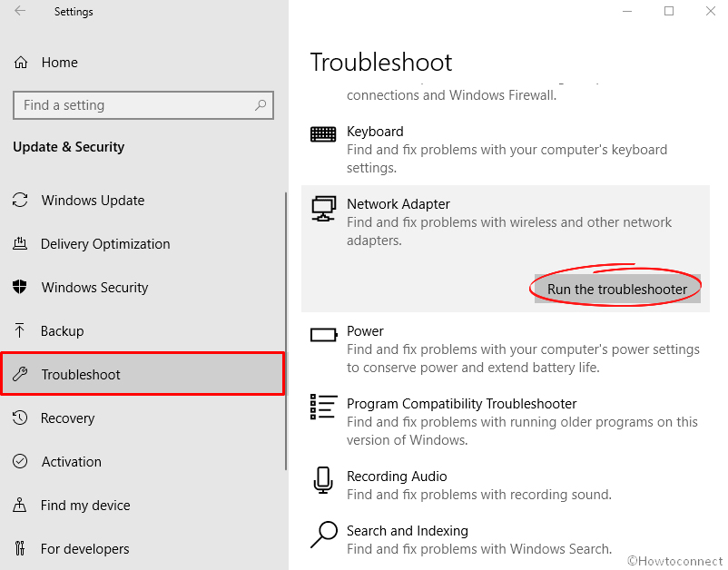Click the Home house icon

click(21, 63)
